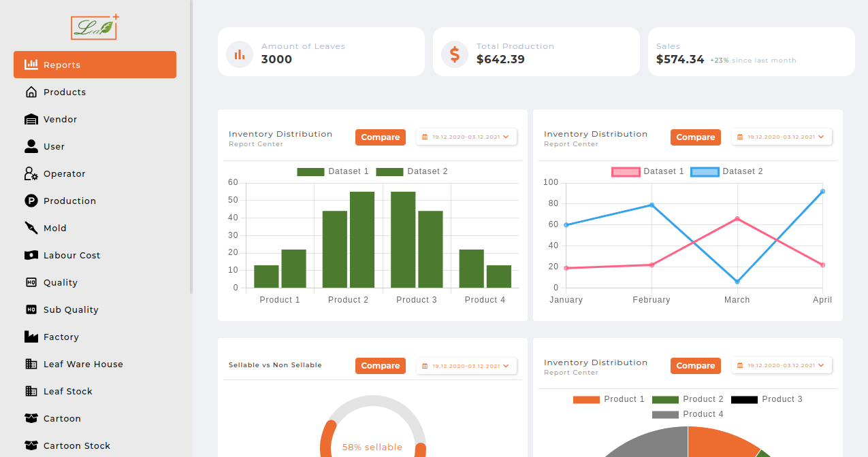The width and height of the screenshot is (868, 457).
Task: Click the Products house icon
Action: (31, 92)
